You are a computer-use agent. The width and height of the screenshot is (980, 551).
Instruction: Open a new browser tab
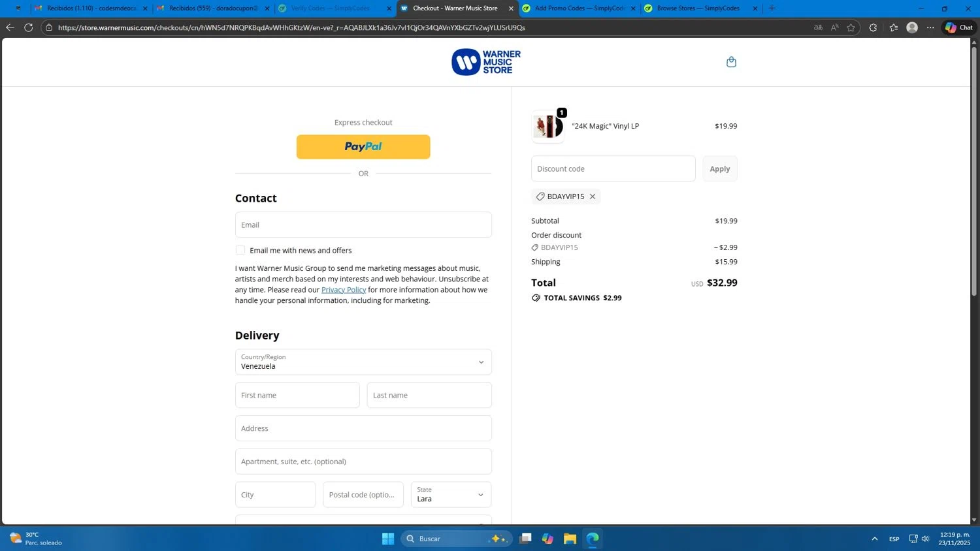772,8
